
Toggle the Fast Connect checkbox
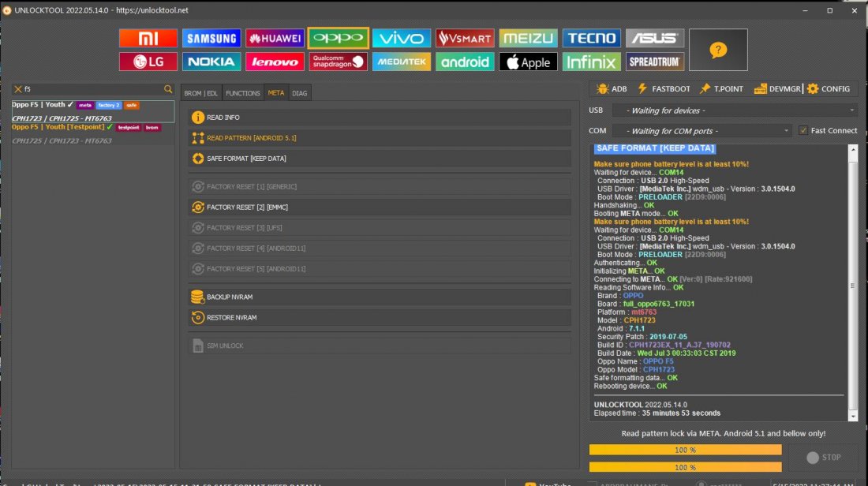803,131
